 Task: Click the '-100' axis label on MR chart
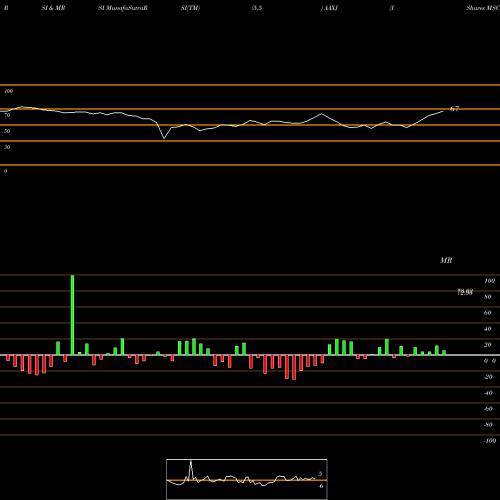click(490, 441)
